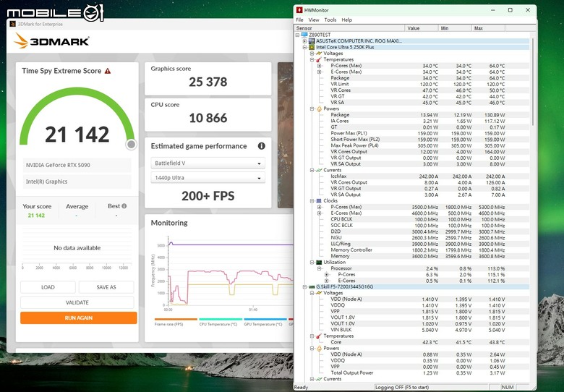Click the CPU Powers flame icon
564x392 pixels.
(319, 108)
